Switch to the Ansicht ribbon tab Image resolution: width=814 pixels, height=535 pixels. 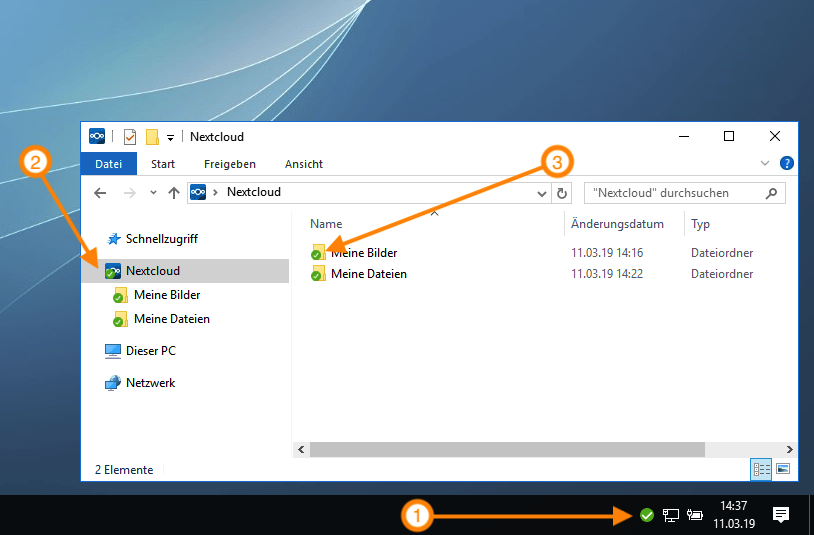(x=304, y=164)
